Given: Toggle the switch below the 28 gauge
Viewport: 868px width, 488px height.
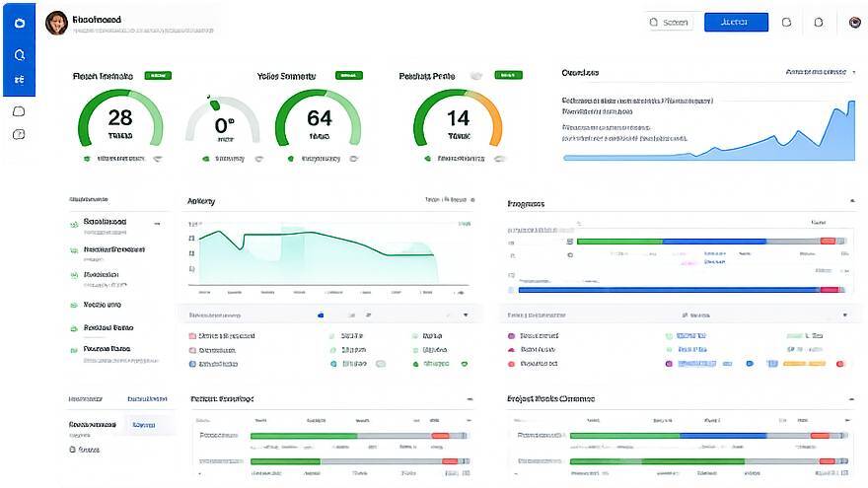Looking at the screenshot, I should (x=158, y=159).
